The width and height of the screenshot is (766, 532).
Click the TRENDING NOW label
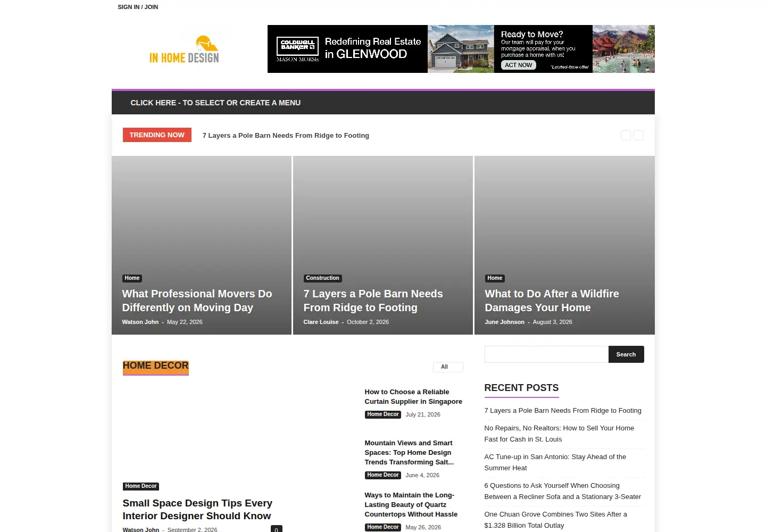coord(157,135)
